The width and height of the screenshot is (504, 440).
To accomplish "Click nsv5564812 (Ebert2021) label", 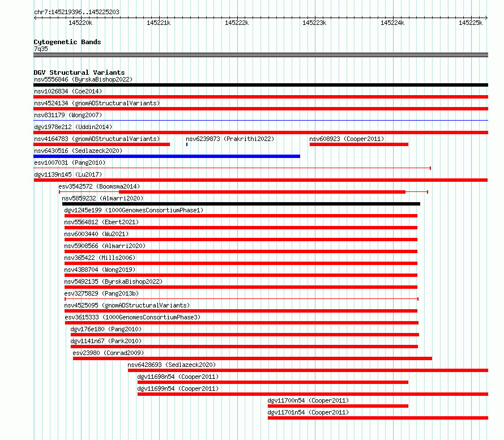I will pos(101,222).
